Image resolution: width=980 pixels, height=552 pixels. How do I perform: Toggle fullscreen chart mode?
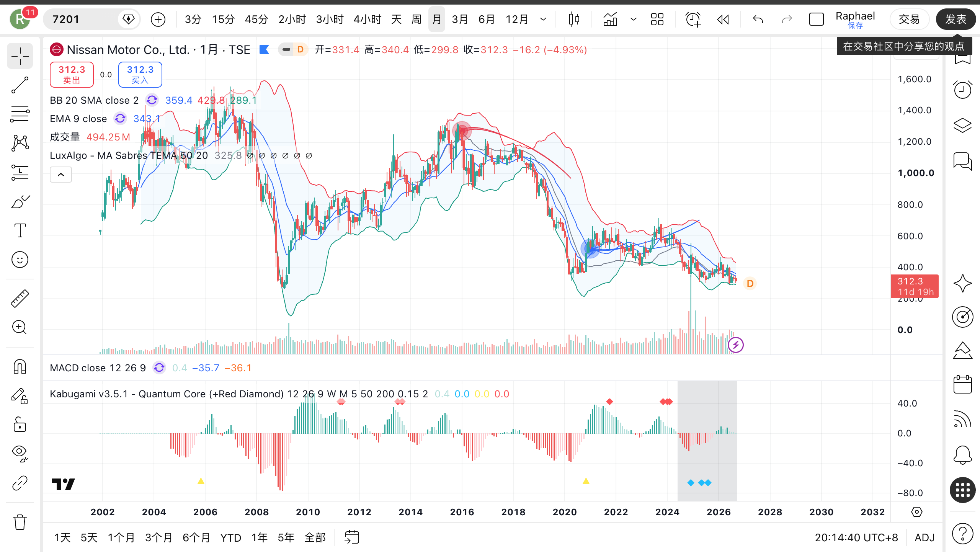click(816, 19)
